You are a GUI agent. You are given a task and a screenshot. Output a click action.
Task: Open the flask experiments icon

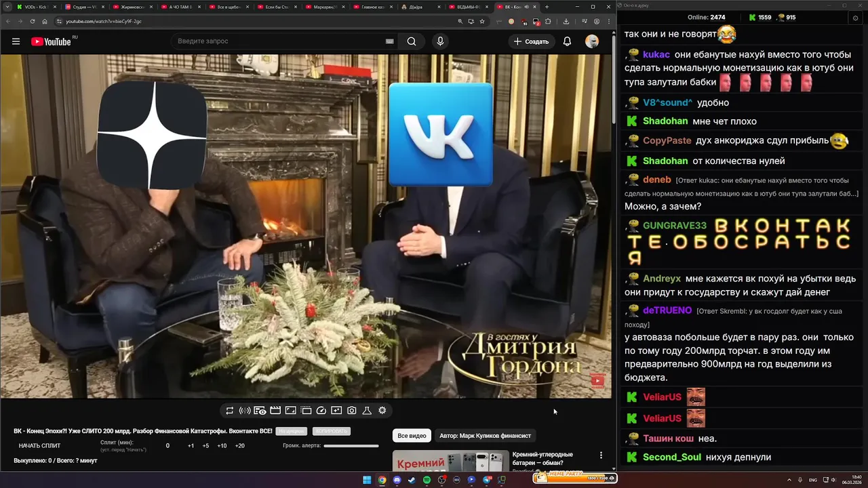[367, 411]
